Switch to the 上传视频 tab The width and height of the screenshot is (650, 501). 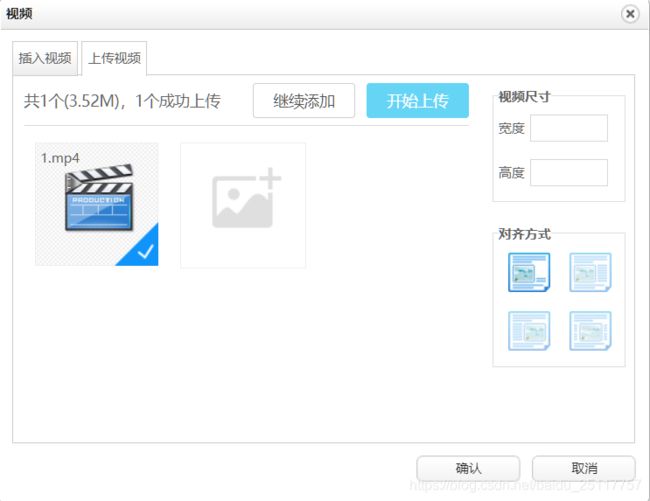(x=114, y=58)
